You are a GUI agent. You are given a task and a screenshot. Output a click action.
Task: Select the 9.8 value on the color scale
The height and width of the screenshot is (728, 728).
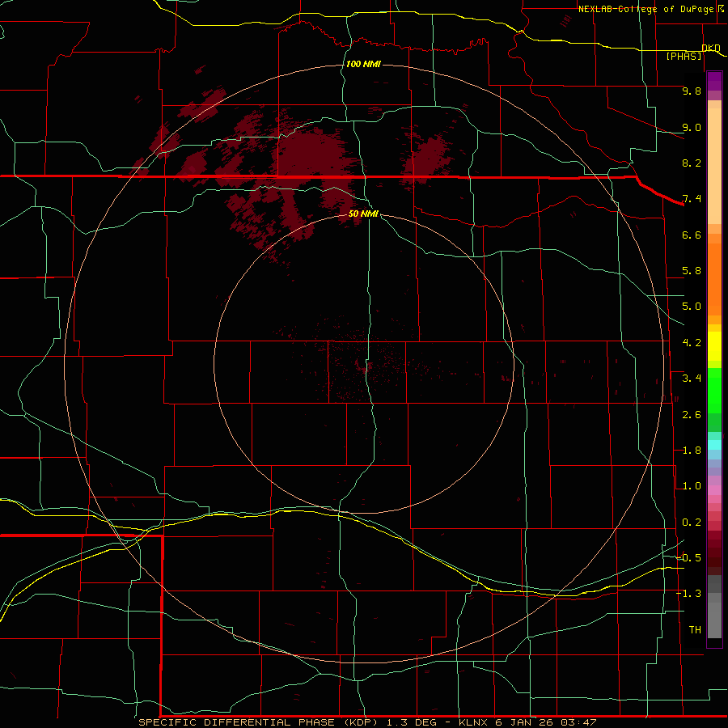pyautogui.click(x=692, y=91)
